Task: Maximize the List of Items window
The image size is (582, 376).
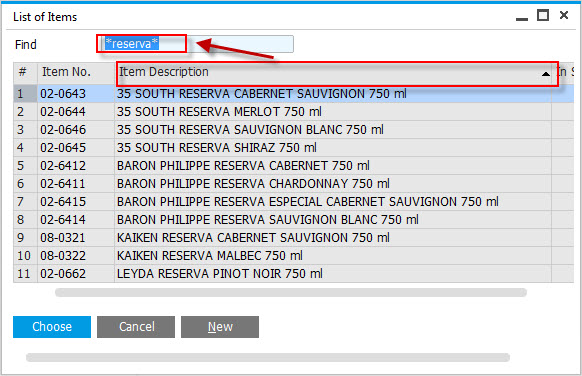Action: coord(543,16)
